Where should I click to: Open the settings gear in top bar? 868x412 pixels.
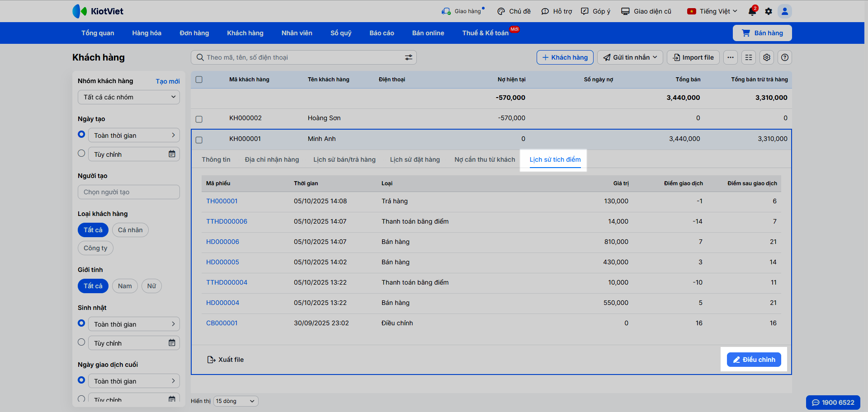pyautogui.click(x=769, y=11)
